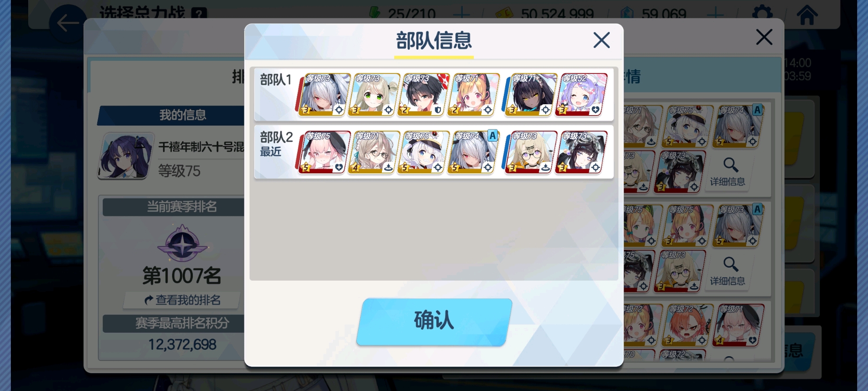Open help question mark beside 选择总力战
Image resolution: width=868 pixels, height=391 pixels.
[199, 13]
